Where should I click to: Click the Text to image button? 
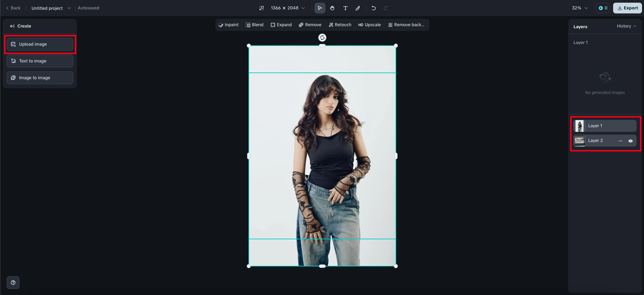coord(40,61)
